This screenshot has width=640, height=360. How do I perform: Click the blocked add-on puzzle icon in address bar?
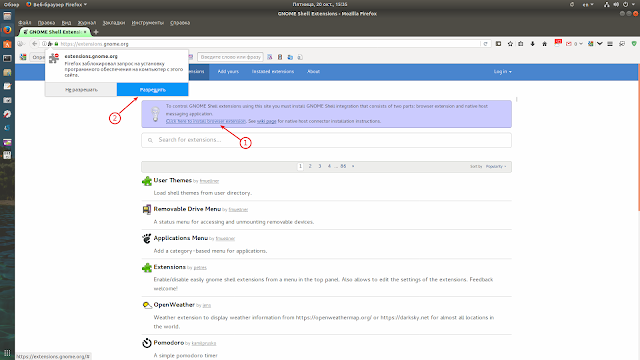pyautogui.click(x=50, y=44)
